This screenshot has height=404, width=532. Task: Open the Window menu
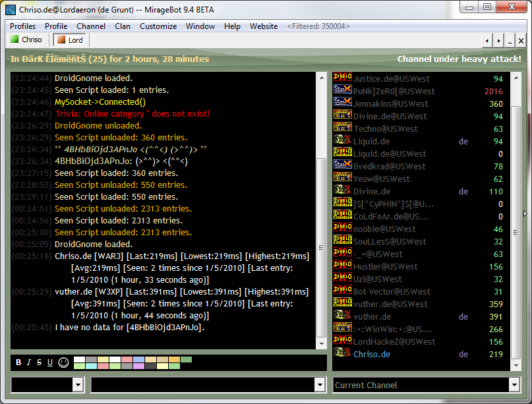pos(200,26)
